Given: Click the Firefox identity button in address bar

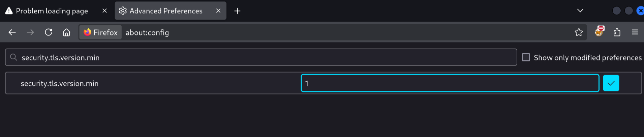Looking at the screenshot, I should (100, 32).
